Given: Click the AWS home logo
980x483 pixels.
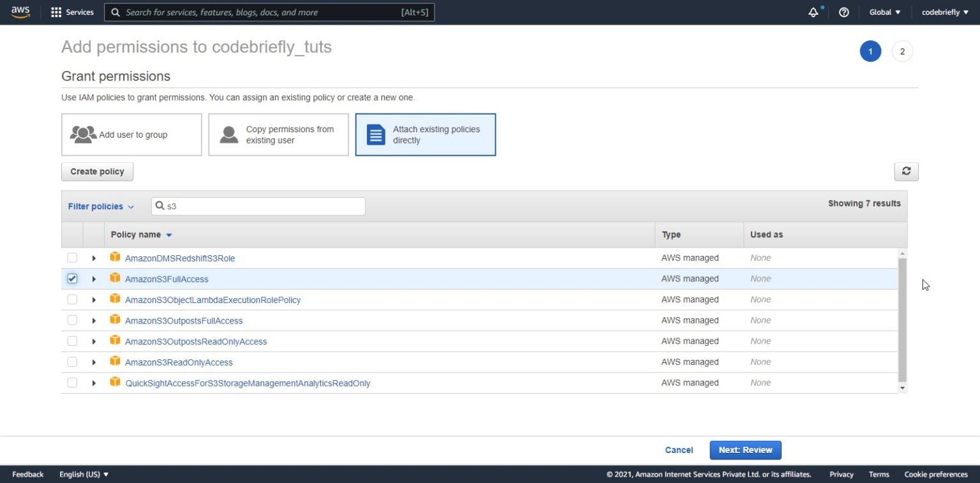Looking at the screenshot, I should (x=20, y=11).
